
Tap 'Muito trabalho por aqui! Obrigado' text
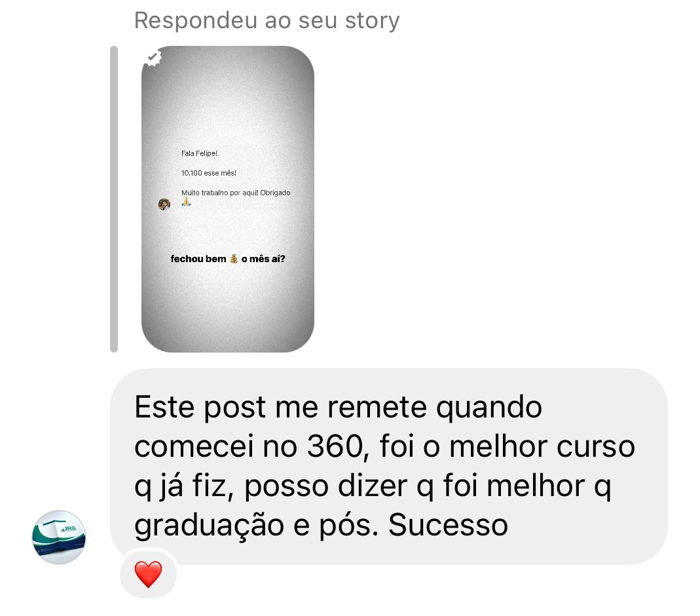tap(236, 193)
